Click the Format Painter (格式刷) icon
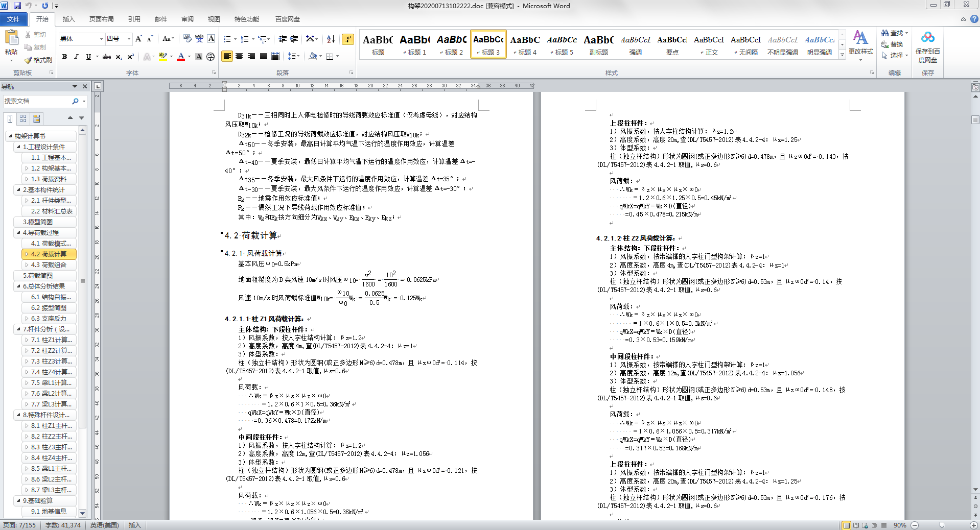The image size is (980, 530). 38,60
